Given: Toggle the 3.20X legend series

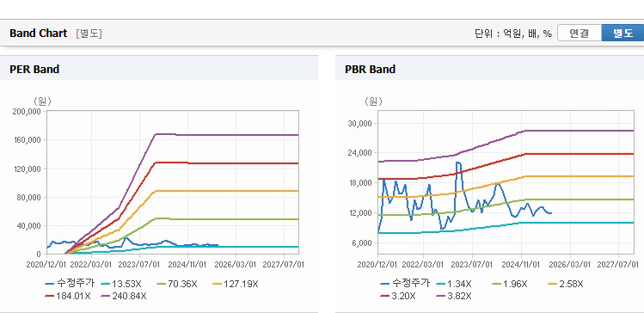Looking at the screenshot, I should tap(398, 295).
